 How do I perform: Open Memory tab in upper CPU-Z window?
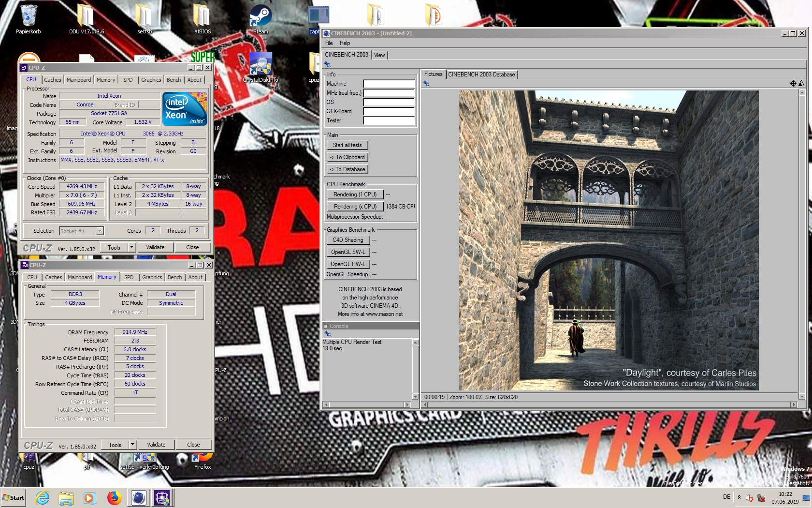point(106,80)
